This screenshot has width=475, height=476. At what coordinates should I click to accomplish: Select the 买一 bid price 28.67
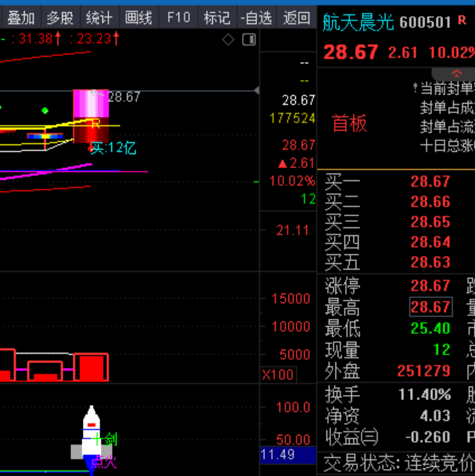(430, 182)
